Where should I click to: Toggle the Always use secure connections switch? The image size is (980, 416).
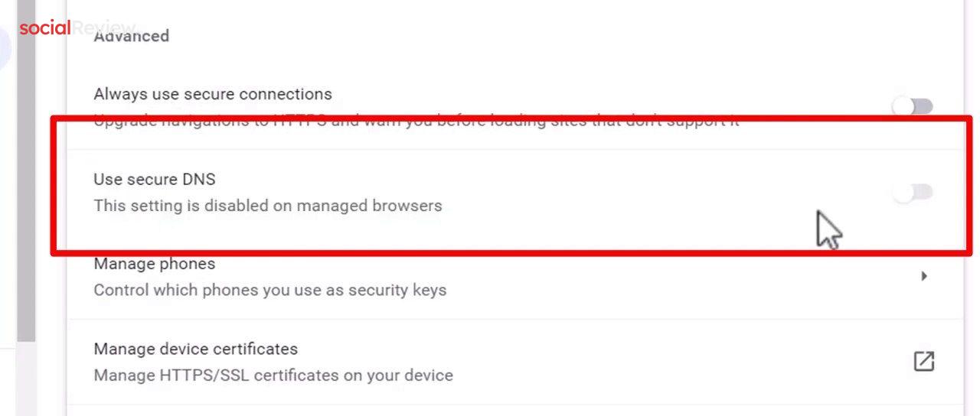pos(913,106)
